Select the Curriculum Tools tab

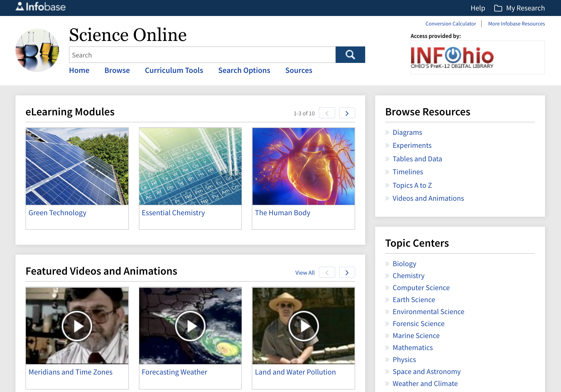click(174, 70)
